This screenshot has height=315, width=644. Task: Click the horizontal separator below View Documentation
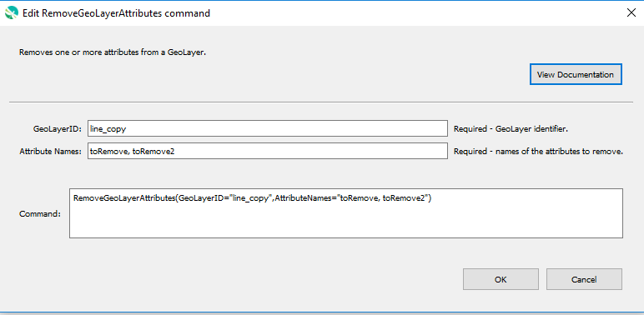coord(321,102)
